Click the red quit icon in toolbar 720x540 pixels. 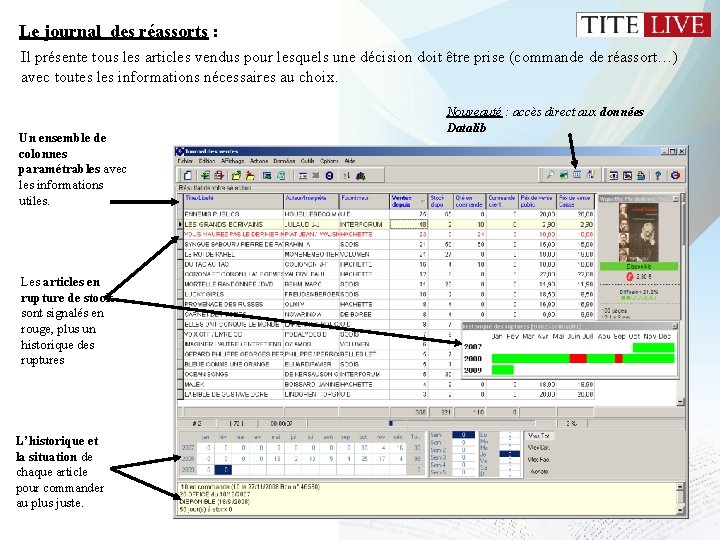(x=675, y=175)
